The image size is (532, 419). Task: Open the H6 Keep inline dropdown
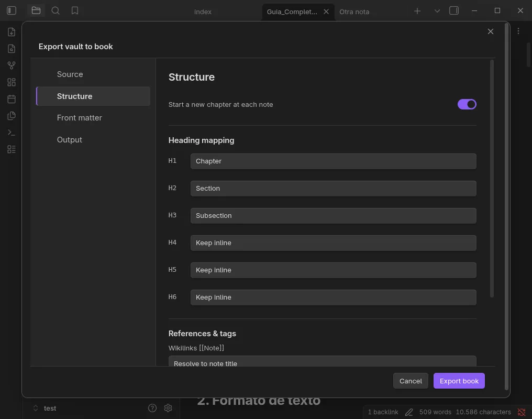(x=333, y=297)
